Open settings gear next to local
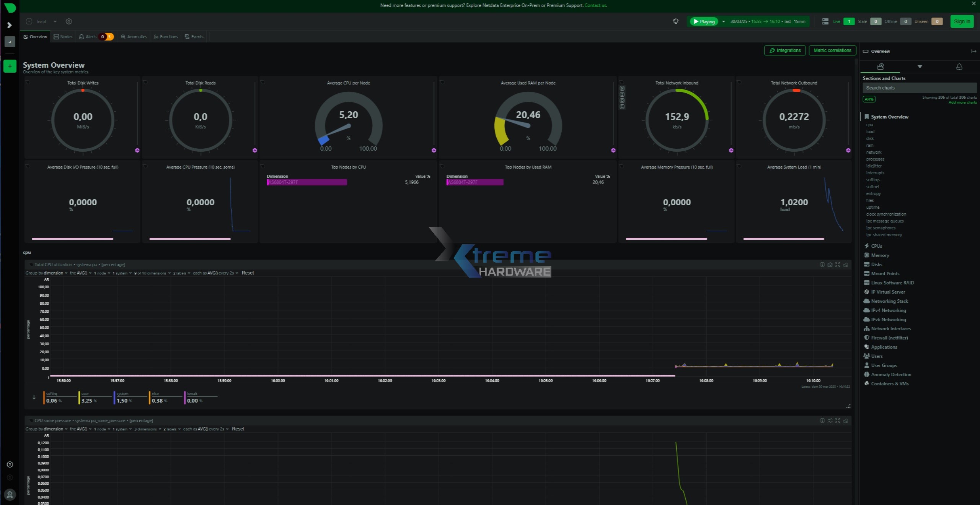The image size is (980, 505). (69, 21)
